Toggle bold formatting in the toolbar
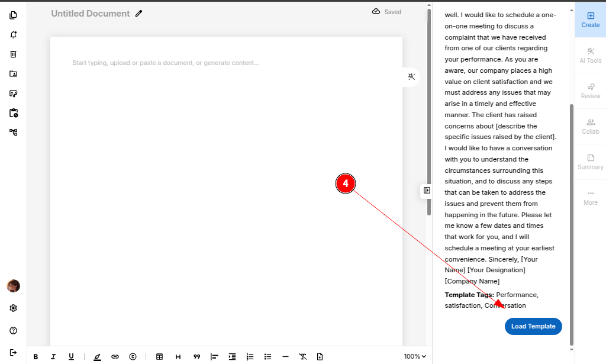Image resolution: width=606 pixels, height=364 pixels. (36, 356)
